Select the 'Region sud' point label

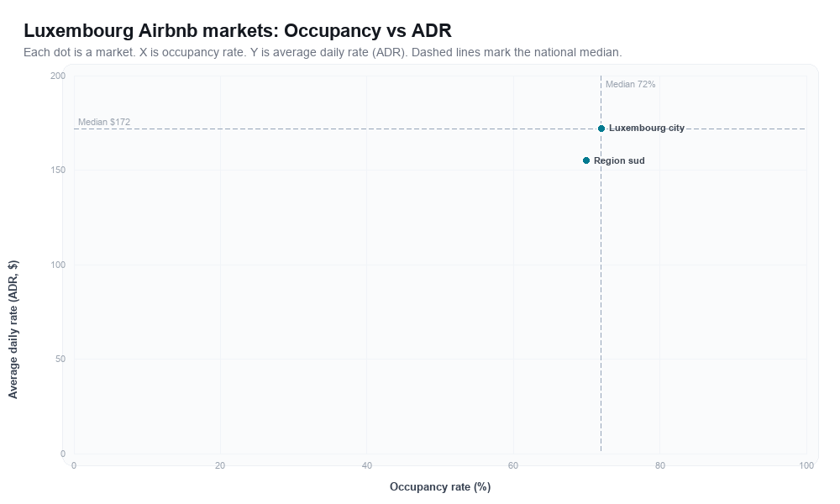point(619,160)
